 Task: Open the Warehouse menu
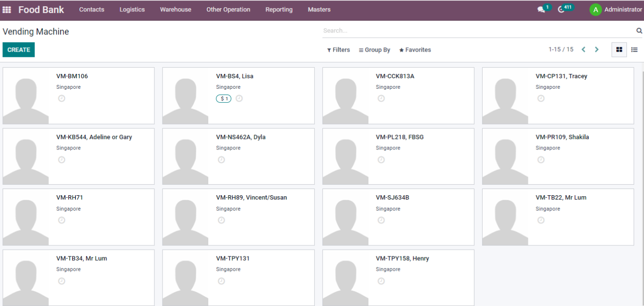click(175, 10)
